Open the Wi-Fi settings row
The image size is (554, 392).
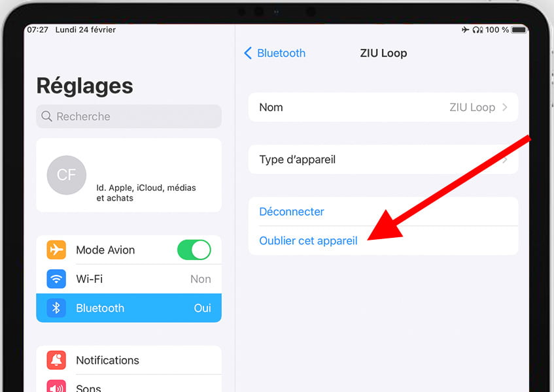[x=129, y=279]
